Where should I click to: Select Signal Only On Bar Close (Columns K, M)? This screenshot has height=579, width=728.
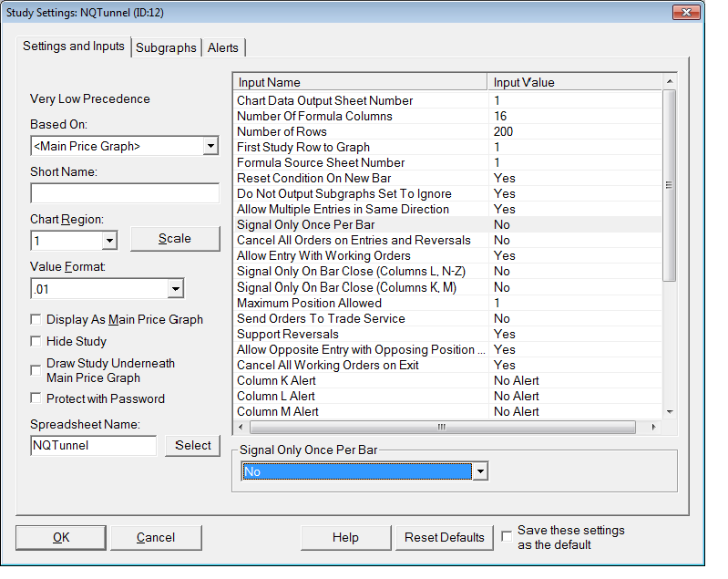[448, 287]
